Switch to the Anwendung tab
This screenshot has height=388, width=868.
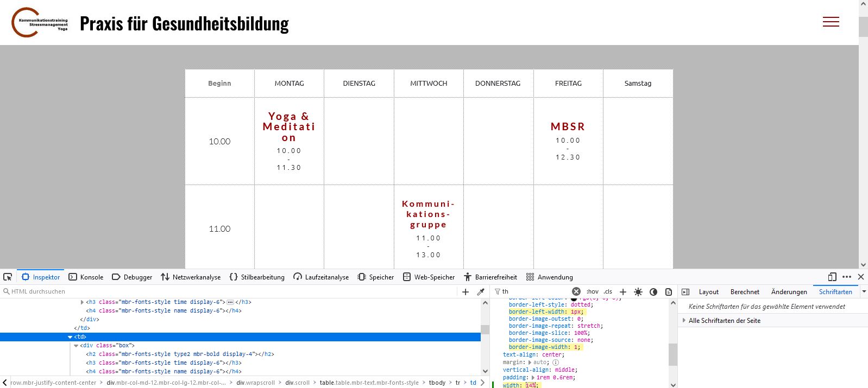point(549,277)
